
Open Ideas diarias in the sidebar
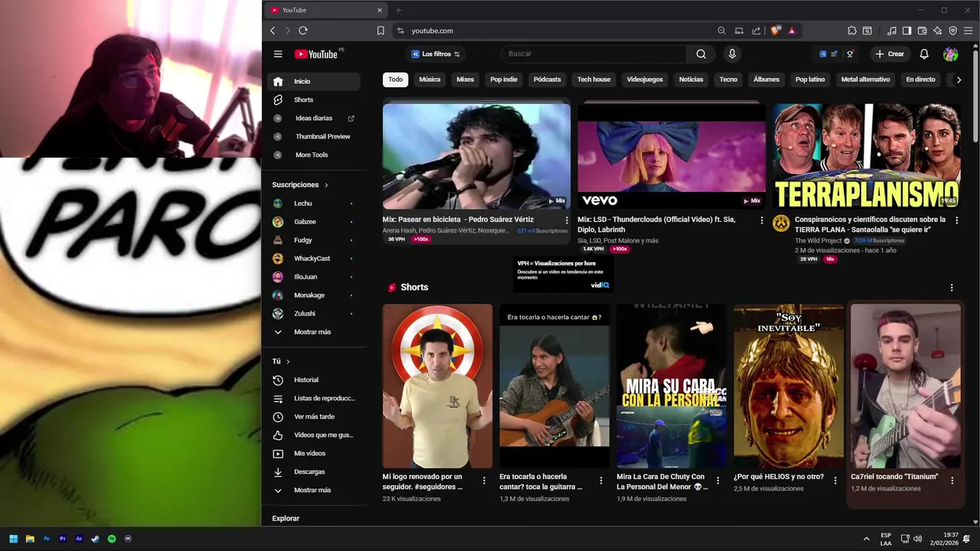point(313,118)
